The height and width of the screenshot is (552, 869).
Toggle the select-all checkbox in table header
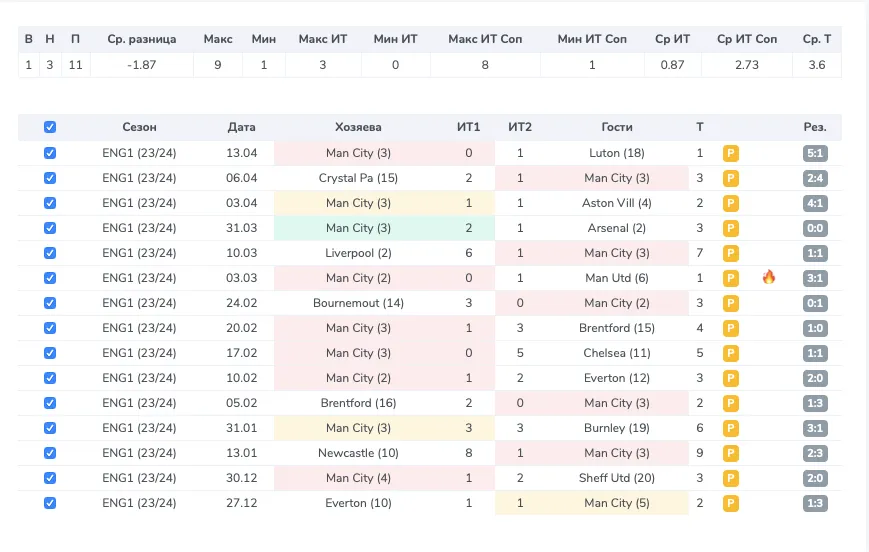[x=50, y=127]
